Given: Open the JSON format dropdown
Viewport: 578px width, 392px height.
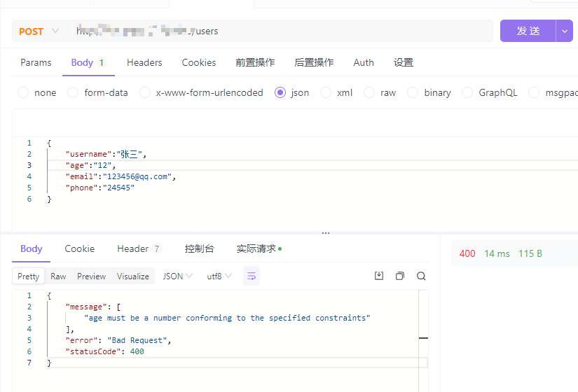Looking at the screenshot, I should coord(177,276).
